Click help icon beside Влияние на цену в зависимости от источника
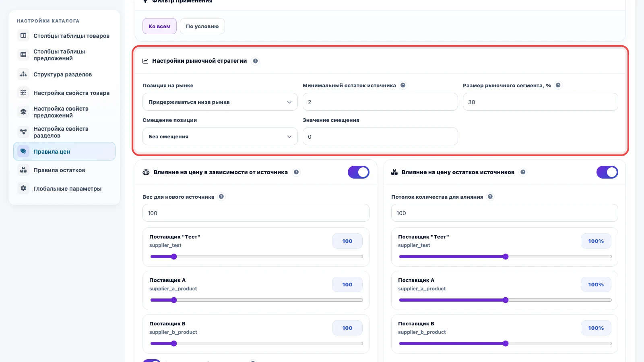 pyautogui.click(x=296, y=172)
